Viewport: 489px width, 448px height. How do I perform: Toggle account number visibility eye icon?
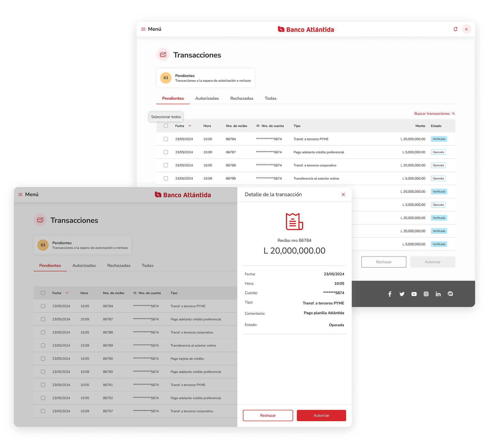[x=258, y=126]
